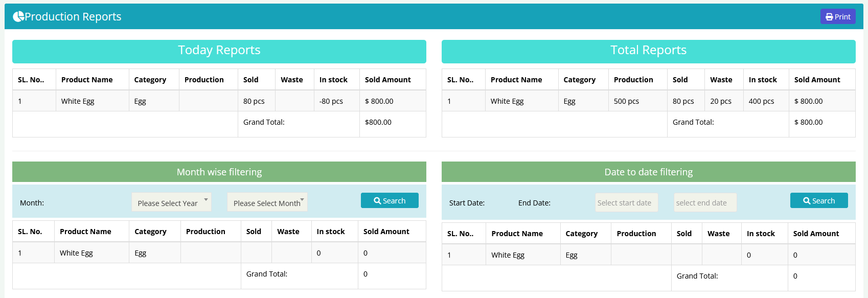The height and width of the screenshot is (298, 868).
Task: Click the Search button in Date to date filtering
Action: click(818, 201)
